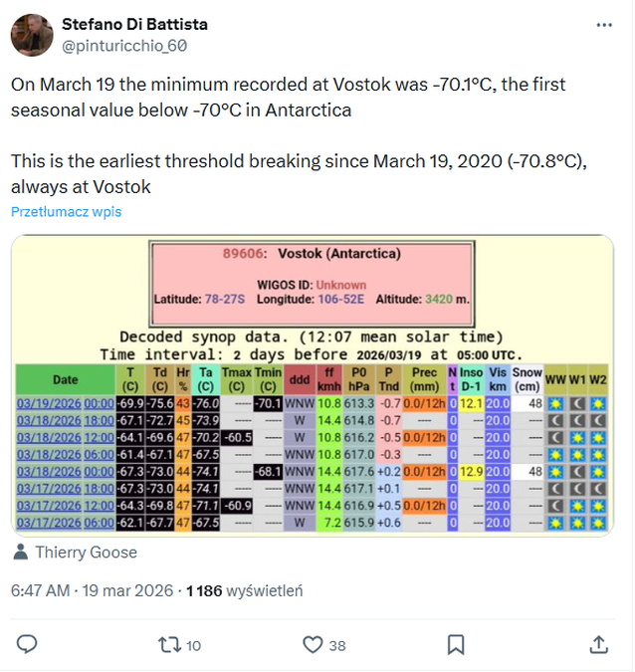
Task: Open the reply comment icon
Action: click(27, 644)
